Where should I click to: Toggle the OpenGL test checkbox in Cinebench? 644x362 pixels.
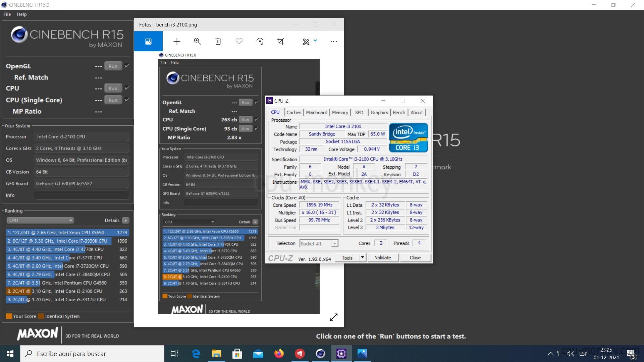[x=127, y=66]
